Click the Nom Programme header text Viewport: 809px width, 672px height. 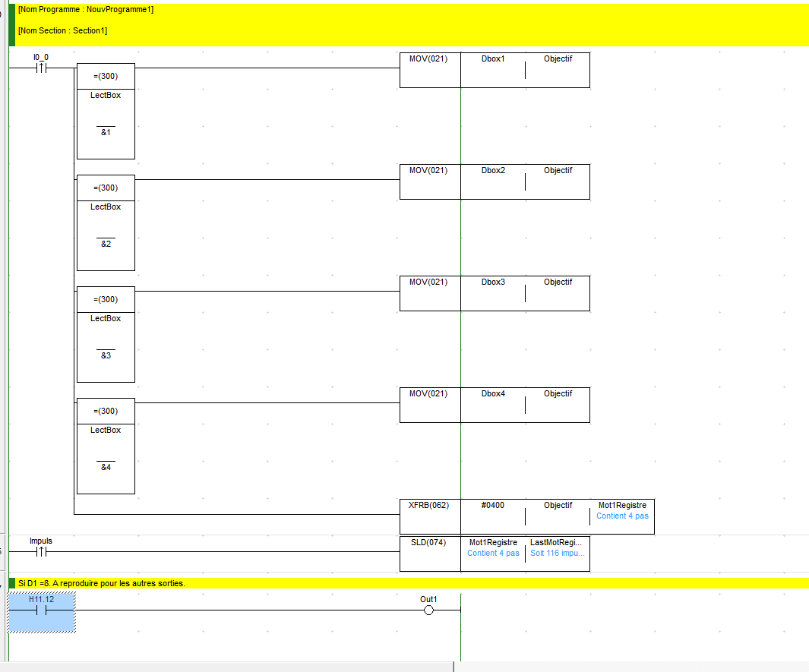[x=85, y=10]
